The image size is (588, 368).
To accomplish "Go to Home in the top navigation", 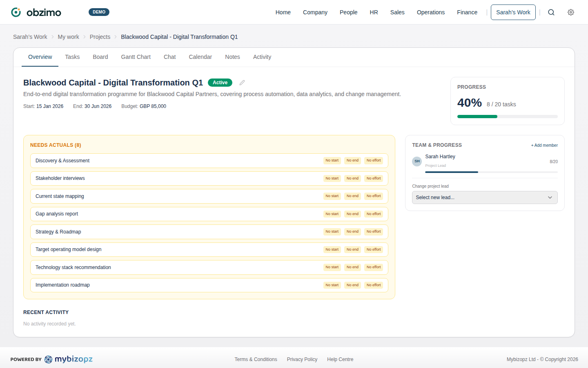I will [283, 12].
